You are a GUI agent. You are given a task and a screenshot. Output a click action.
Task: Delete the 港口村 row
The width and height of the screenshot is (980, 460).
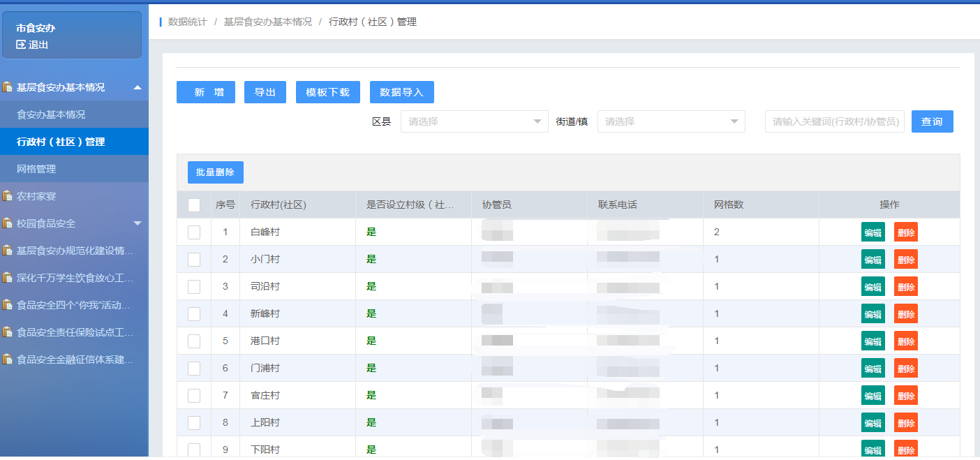tap(906, 341)
